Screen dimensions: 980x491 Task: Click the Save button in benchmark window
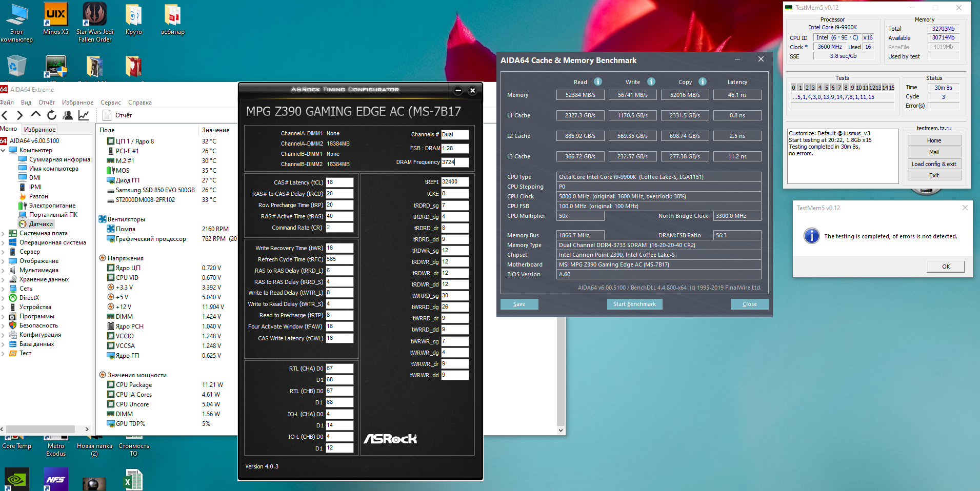pyautogui.click(x=519, y=304)
